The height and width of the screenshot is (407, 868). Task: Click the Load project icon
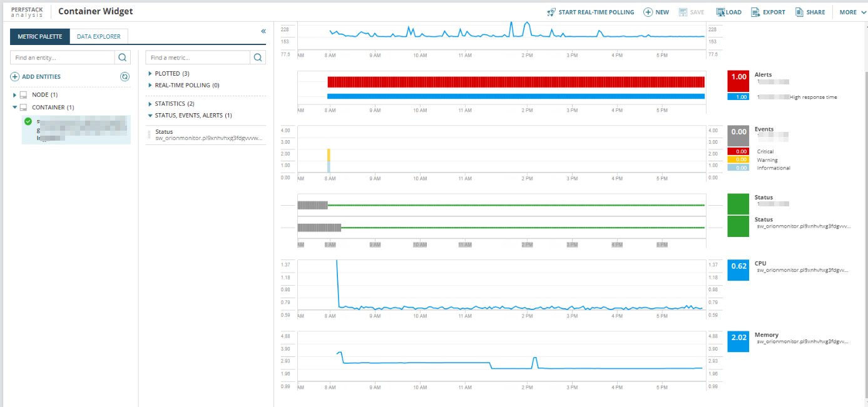pyautogui.click(x=720, y=12)
